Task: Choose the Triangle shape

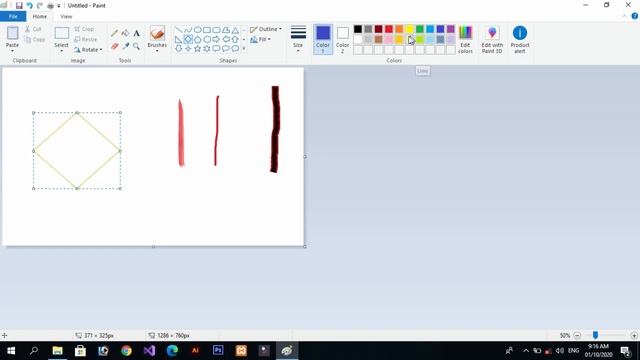Action: 235,30
